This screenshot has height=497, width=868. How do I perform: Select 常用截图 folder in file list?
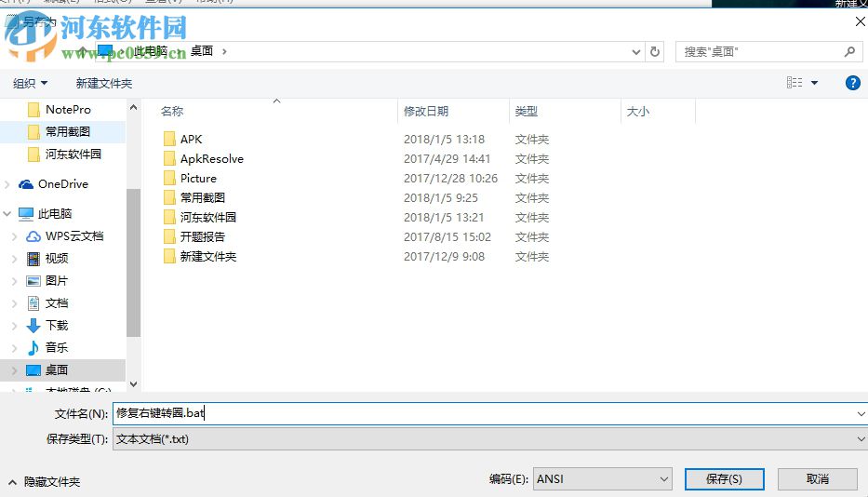202,198
